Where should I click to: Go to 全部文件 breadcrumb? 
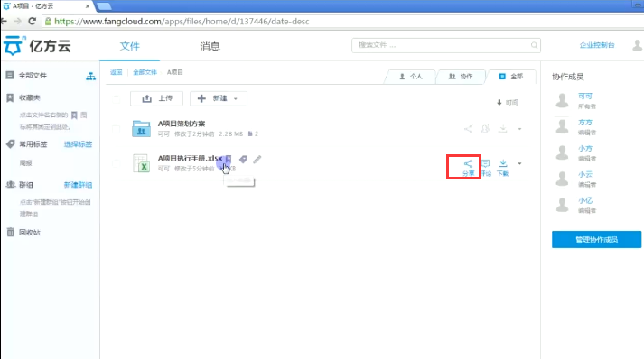point(145,72)
